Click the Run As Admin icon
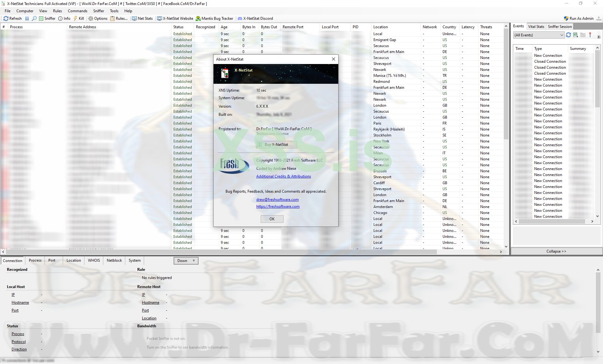This screenshot has width=603, height=364. point(566,18)
